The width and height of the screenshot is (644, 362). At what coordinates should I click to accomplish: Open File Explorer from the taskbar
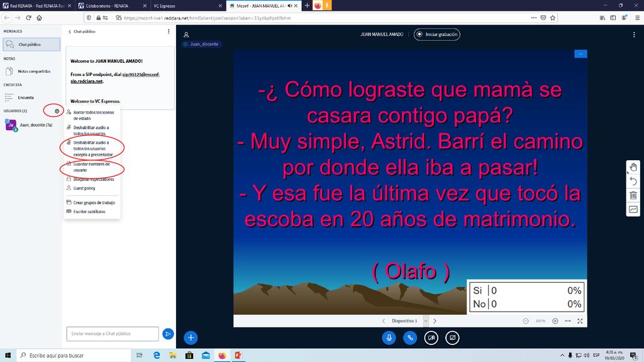(173, 356)
